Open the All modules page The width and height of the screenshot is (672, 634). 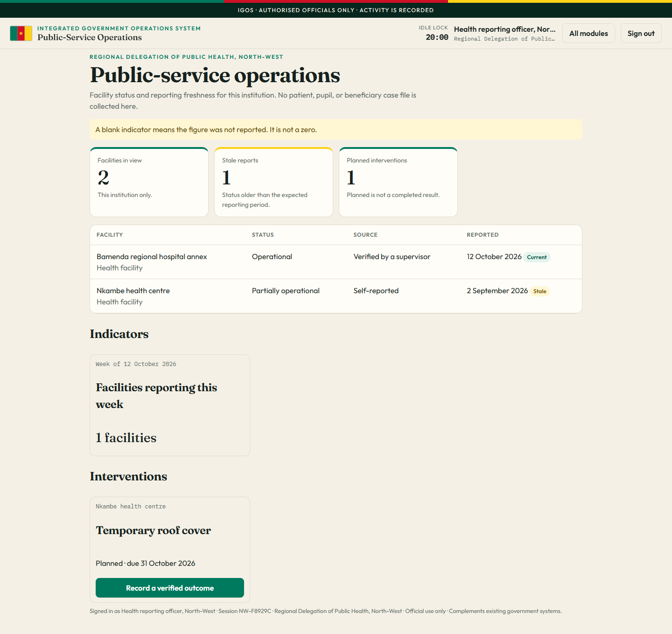(x=588, y=33)
